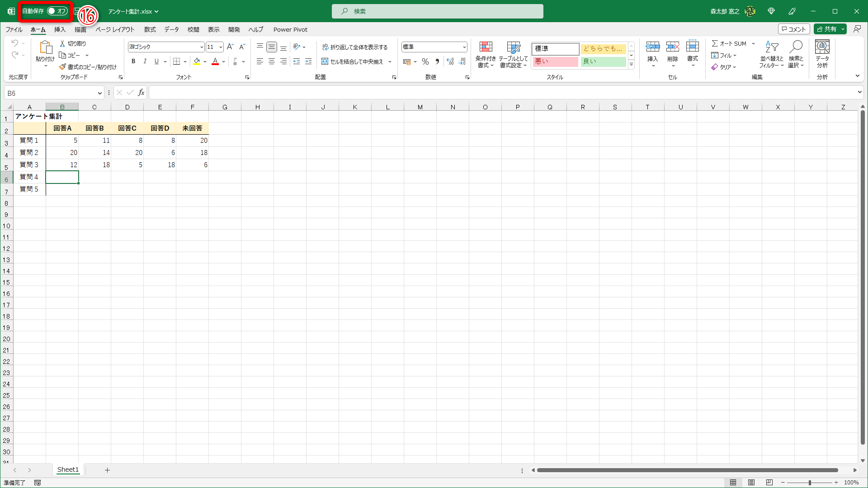
Task: Click the Comments button
Action: (793, 29)
